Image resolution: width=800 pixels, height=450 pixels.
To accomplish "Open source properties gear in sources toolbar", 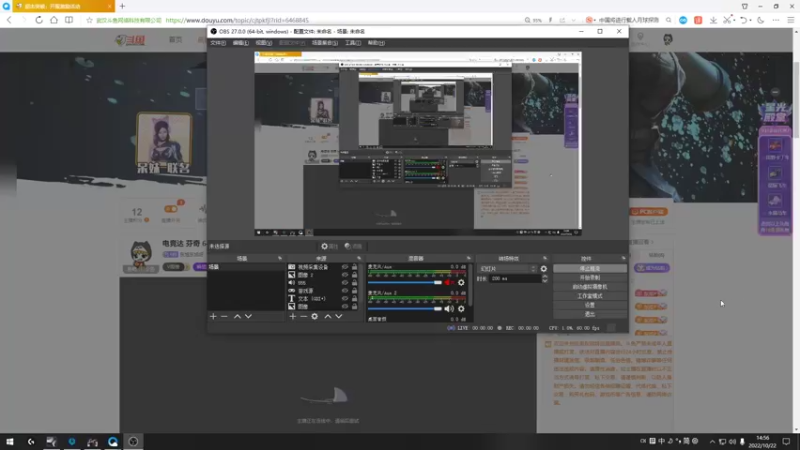I will tap(315, 316).
